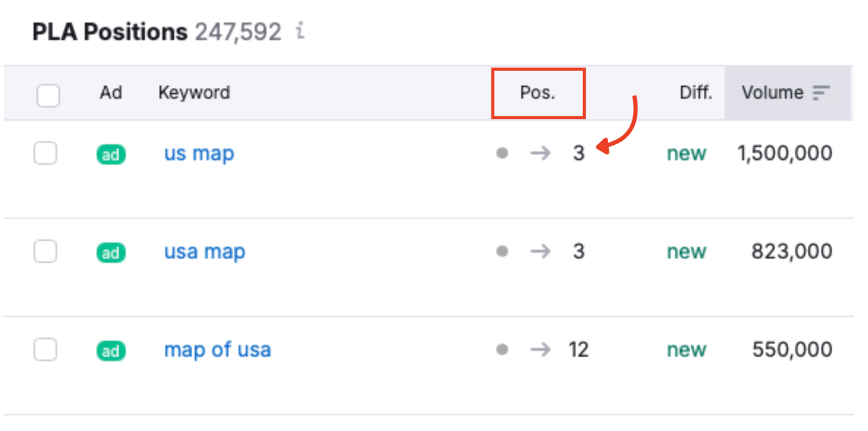
Task: Click the green ad badge for usa map
Action: click(111, 253)
